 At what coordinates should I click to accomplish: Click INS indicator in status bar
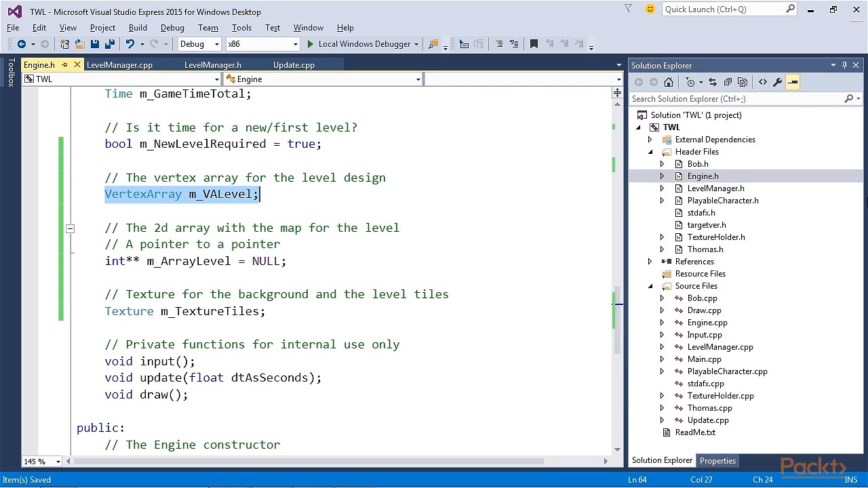point(850,480)
